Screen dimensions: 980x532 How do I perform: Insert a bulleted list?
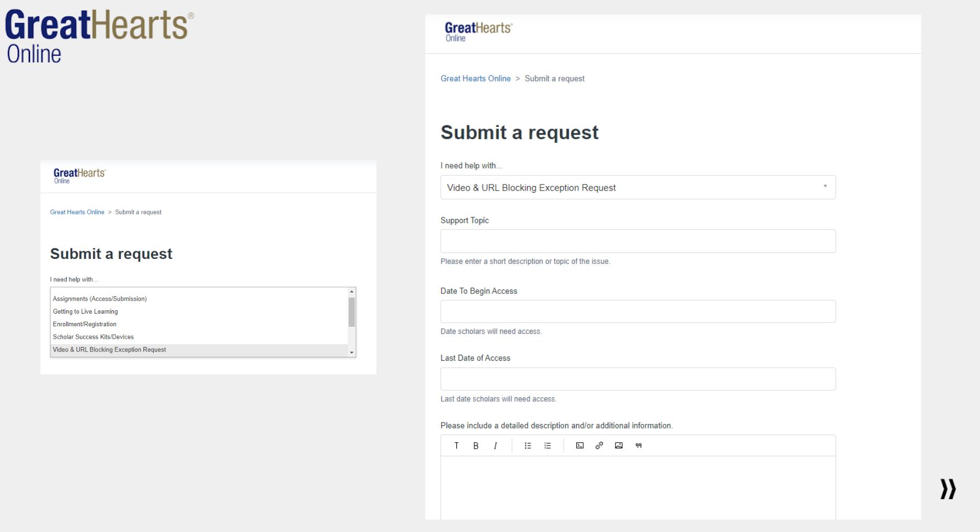(x=528, y=446)
